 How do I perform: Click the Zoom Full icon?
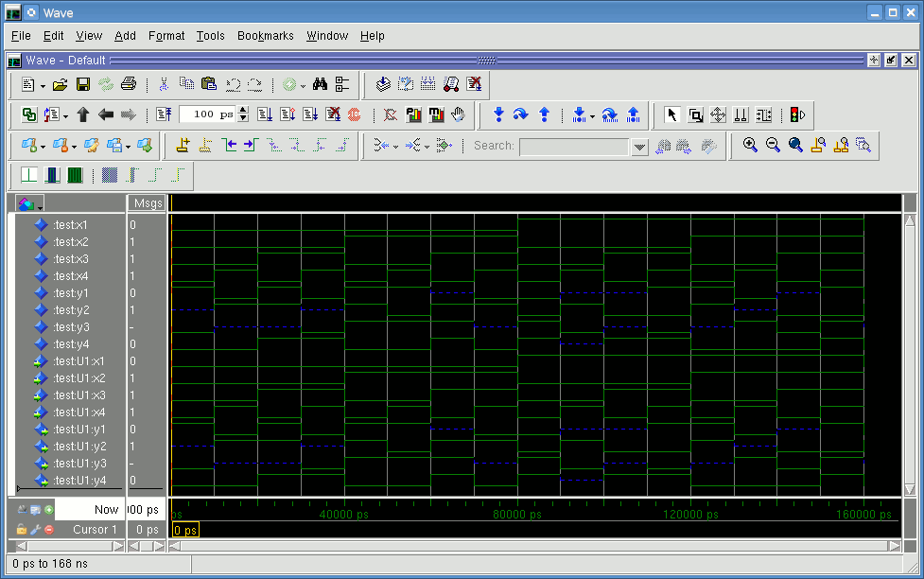point(795,145)
